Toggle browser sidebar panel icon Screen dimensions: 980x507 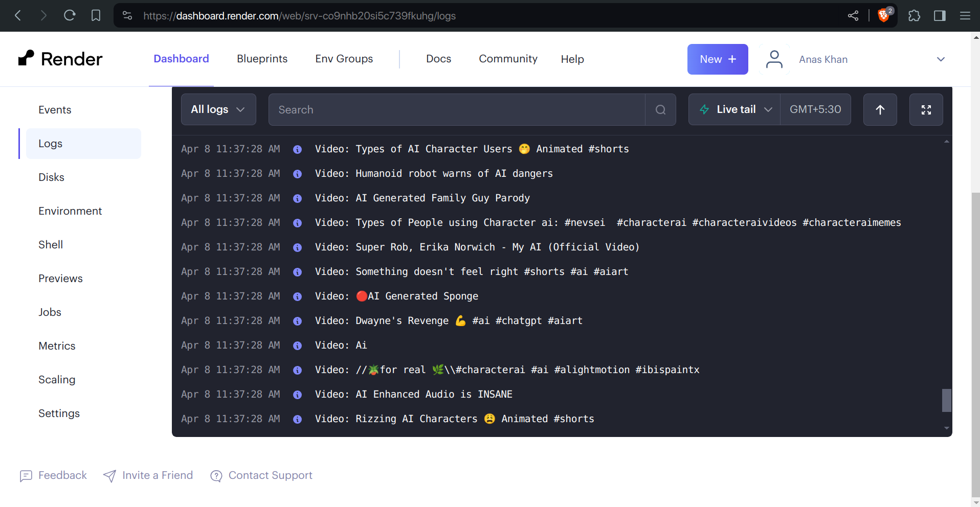[940, 16]
